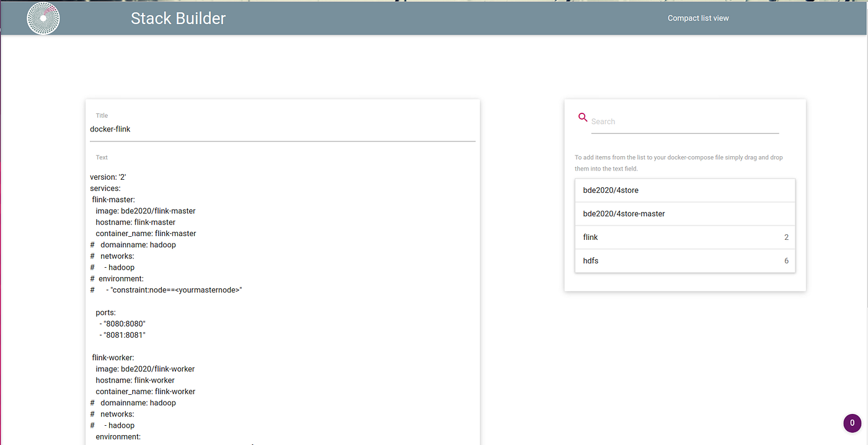Click the "image: bde2020/flink-worker" line
Image resolution: width=868 pixels, height=445 pixels.
pos(145,369)
